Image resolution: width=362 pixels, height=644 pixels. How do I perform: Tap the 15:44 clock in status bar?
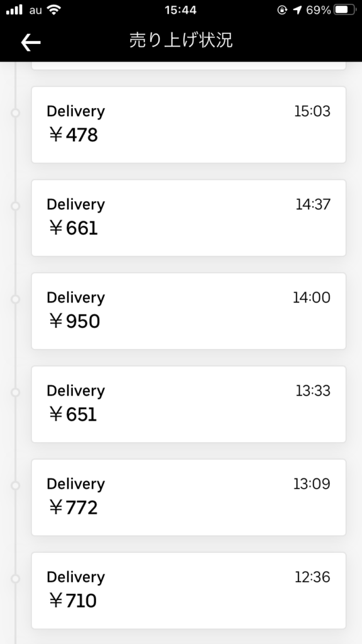pyautogui.click(x=180, y=10)
